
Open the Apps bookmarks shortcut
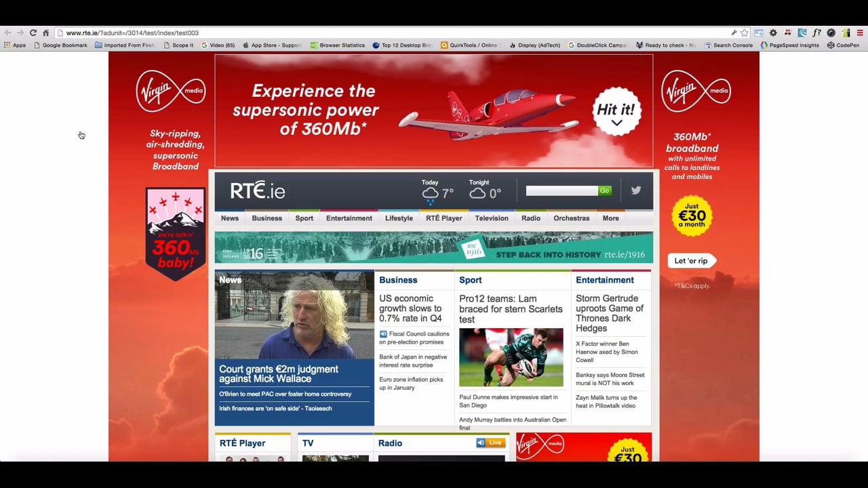(x=15, y=45)
